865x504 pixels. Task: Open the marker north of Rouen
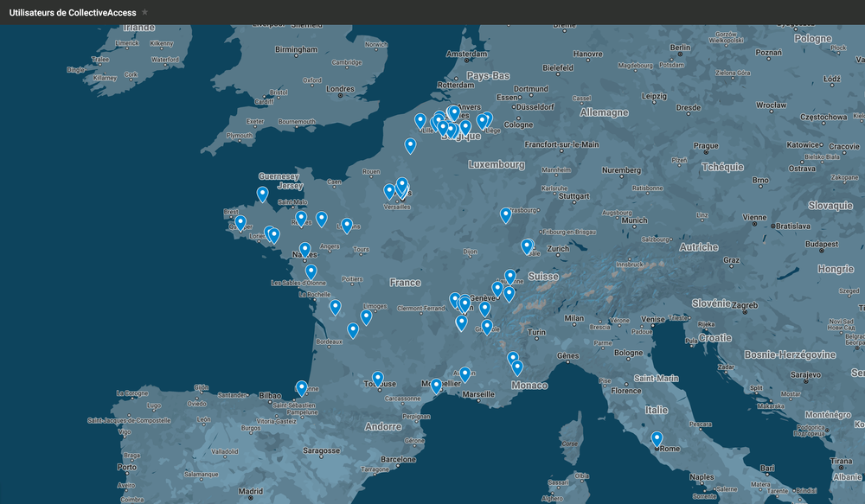click(x=411, y=145)
